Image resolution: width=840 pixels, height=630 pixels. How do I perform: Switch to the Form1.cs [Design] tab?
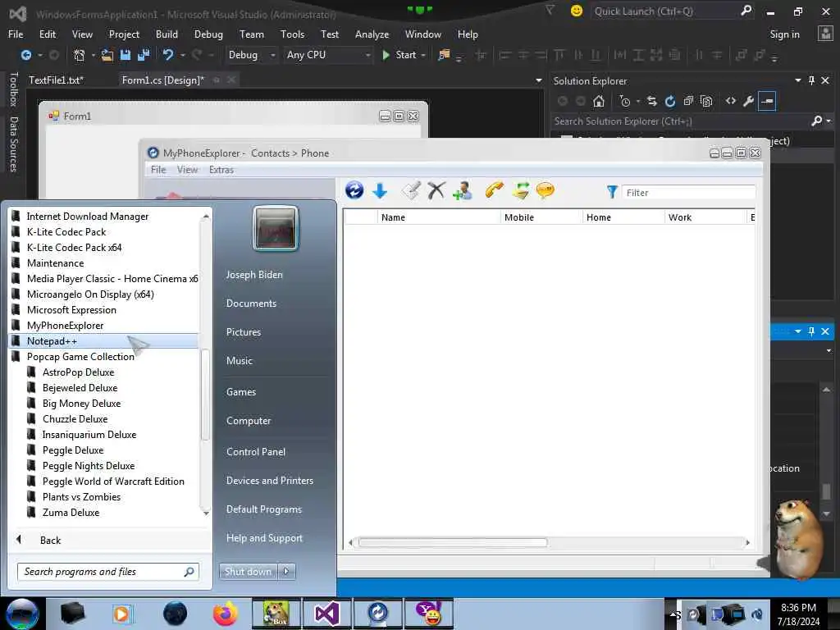(163, 80)
